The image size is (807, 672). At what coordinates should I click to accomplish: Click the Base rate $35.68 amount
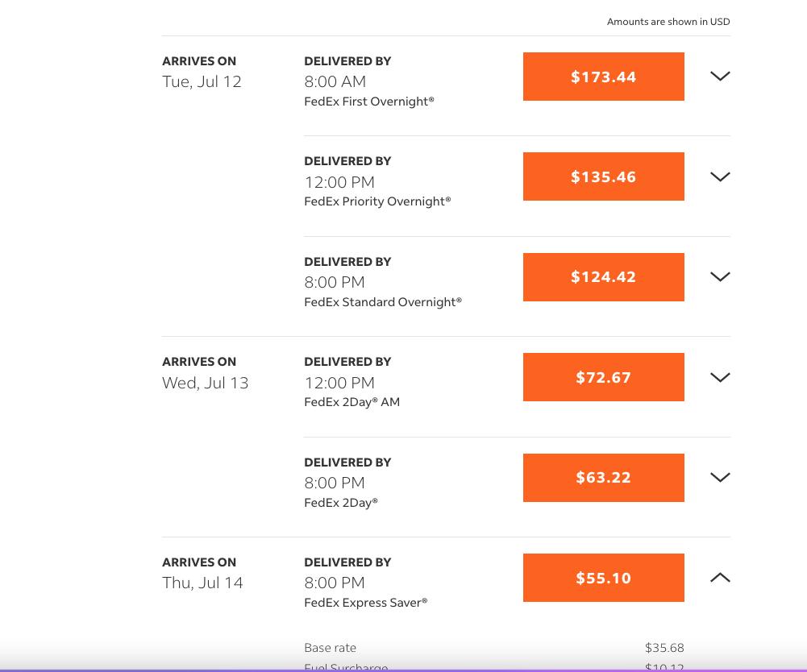point(664,648)
